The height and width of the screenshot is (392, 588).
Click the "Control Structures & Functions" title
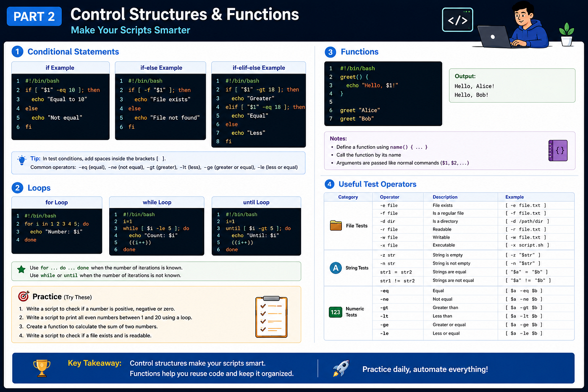click(185, 14)
